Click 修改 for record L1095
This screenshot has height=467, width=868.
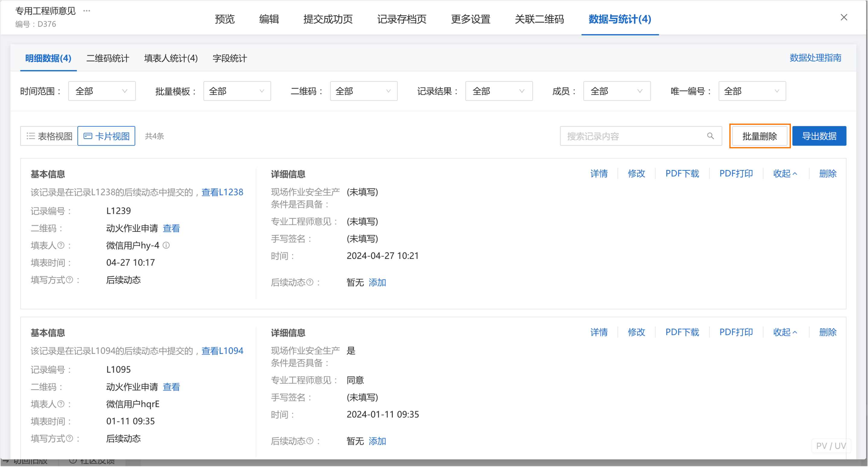tap(636, 332)
